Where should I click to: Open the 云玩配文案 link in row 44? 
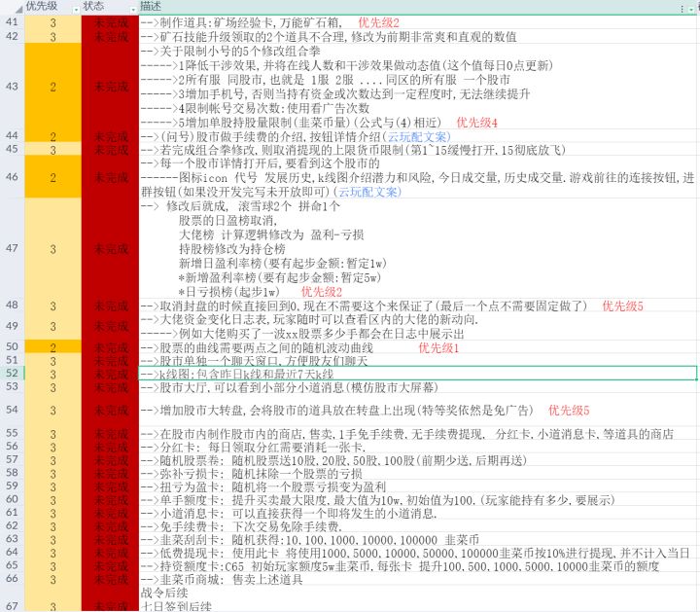point(418,136)
